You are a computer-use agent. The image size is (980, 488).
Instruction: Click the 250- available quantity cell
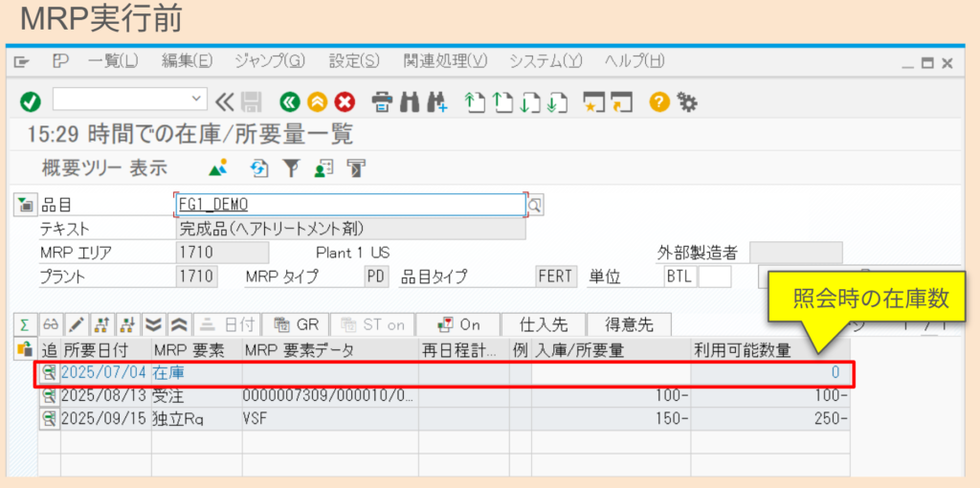coord(769,419)
